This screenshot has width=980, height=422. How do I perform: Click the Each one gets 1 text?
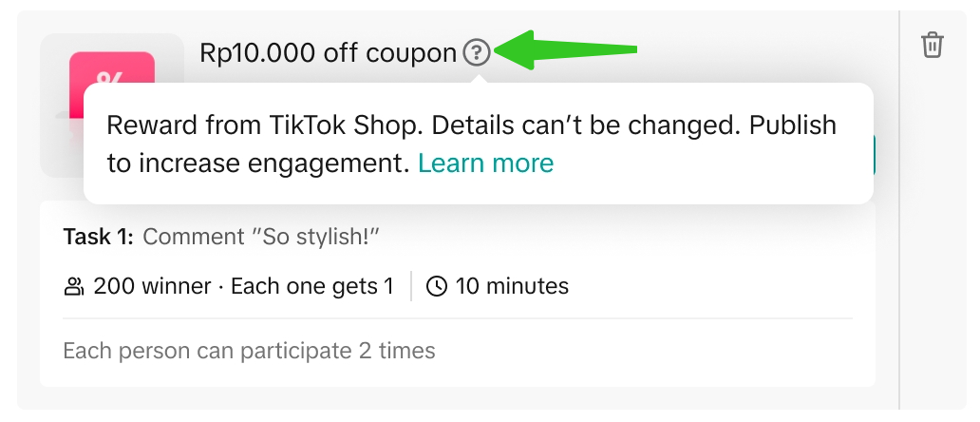(312, 286)
